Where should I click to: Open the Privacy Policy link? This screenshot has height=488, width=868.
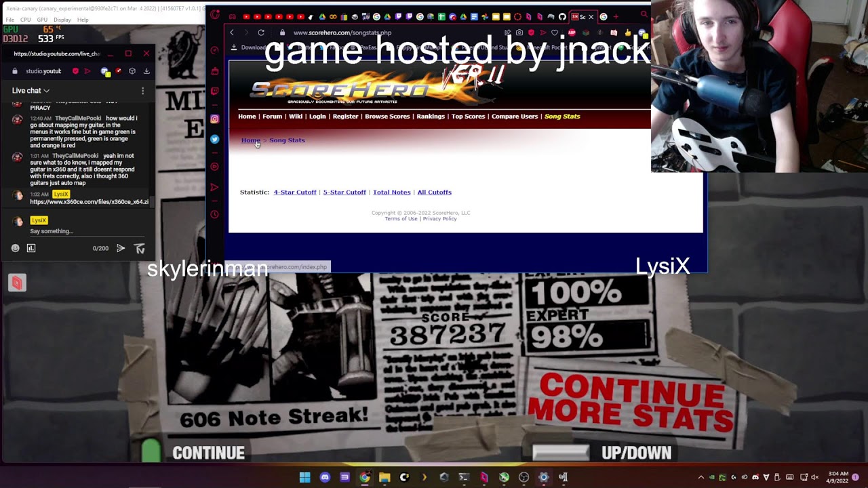[439, 219]
